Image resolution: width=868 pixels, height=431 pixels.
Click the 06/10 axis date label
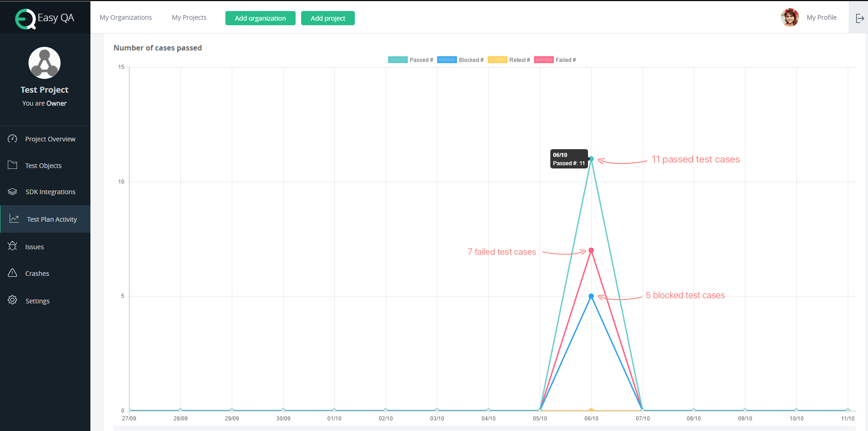pyautogui.click(x=591, y=419)
